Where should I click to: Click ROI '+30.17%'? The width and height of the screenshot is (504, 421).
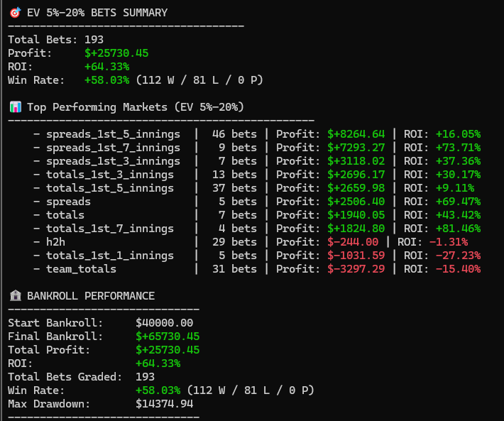[x=458, y=175]
